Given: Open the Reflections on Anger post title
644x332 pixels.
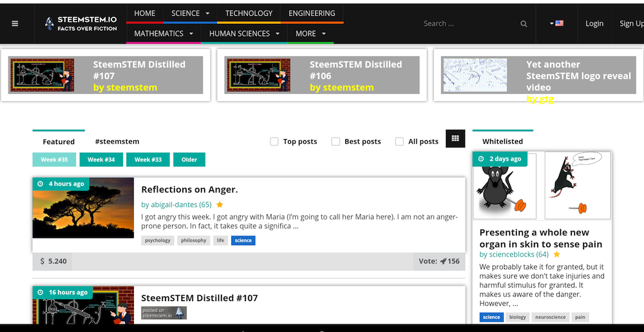Looking at the screenshot, I should pyautogui.click(x=189, y=190).
